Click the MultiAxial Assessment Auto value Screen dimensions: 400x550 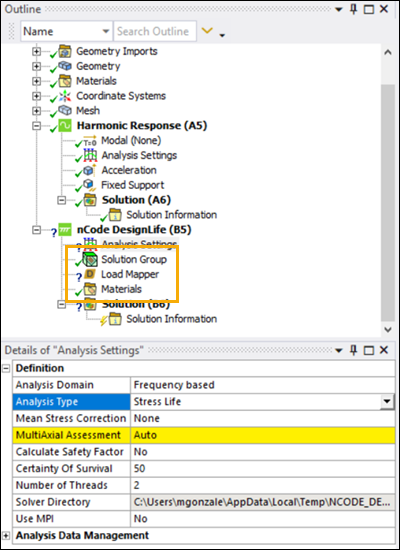point(263,435)
